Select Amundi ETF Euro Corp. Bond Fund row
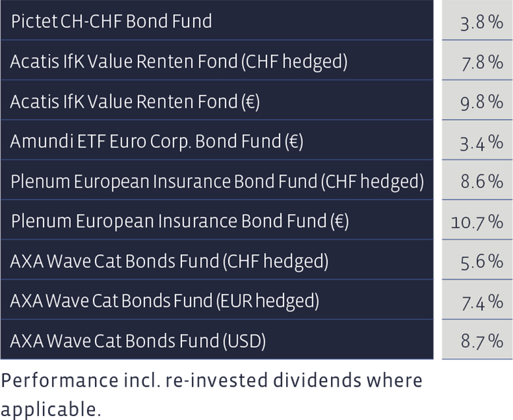The height and width of the screenshot is (420, 513). (x=217, y=140)
